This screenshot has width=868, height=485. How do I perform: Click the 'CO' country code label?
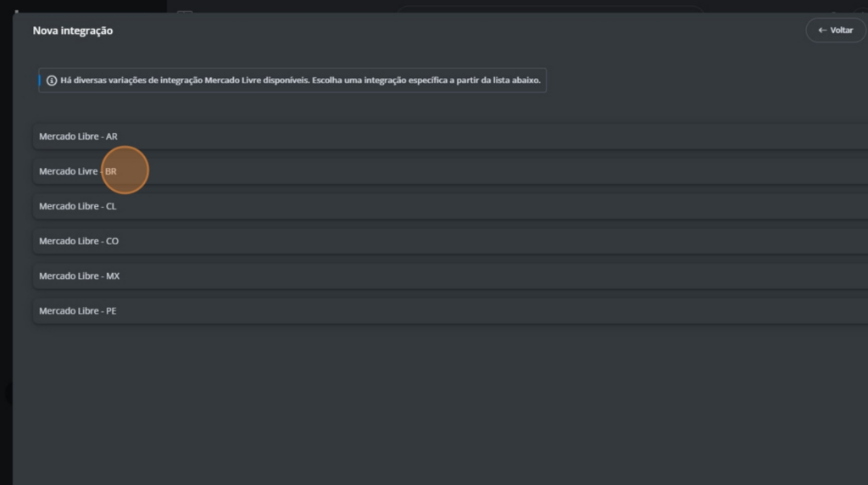[x=113, y=241]
